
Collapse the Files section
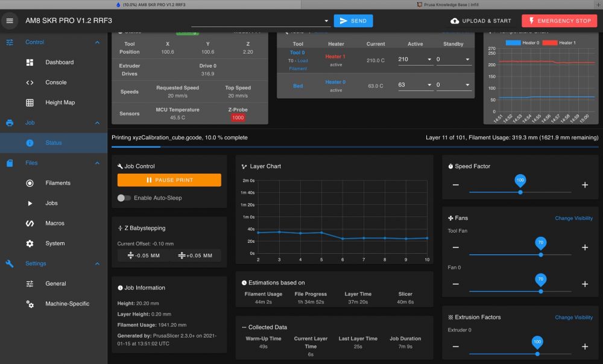pyautogui.click(x=97, y=163)
